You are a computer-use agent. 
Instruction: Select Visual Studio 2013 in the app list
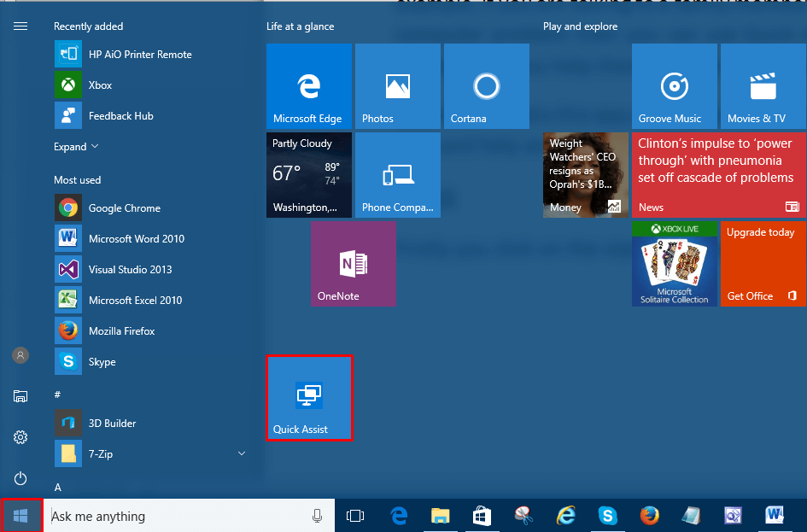coord(130,270)
